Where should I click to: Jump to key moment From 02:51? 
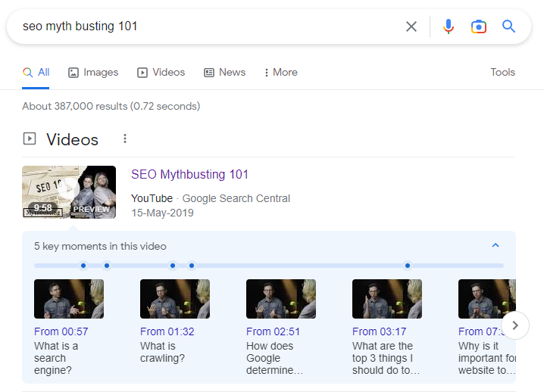click(x=273, y=331)
